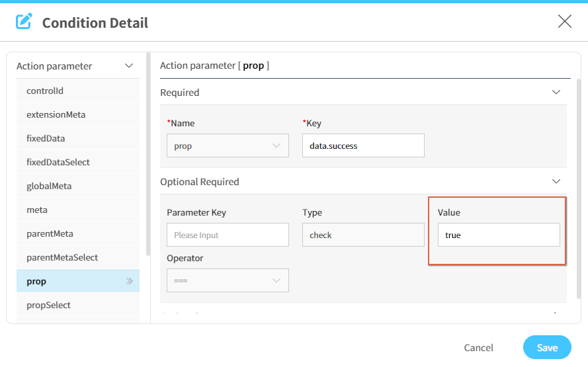Viewport: 588px width, 367px height.
Task: Open the Name dropdown showing prop
Action: [x=228, y=145]
